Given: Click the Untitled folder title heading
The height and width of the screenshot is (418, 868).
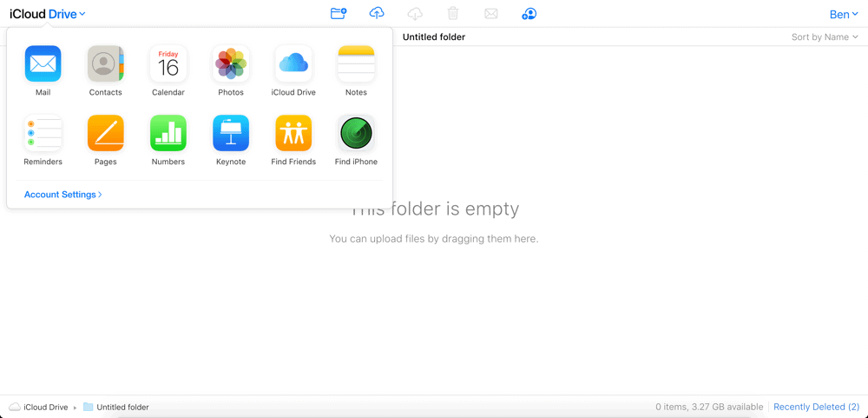Looking at the screenshot, I should 434,37.
